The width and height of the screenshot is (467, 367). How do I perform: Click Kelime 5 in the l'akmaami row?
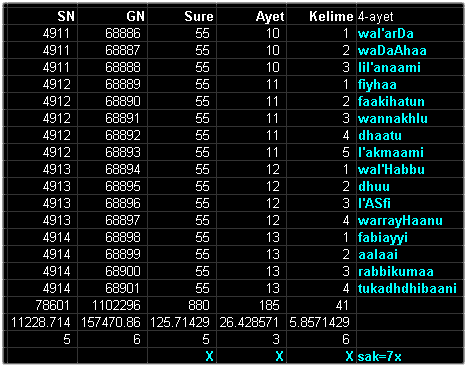pyautogui.click(x=346, y=152)
